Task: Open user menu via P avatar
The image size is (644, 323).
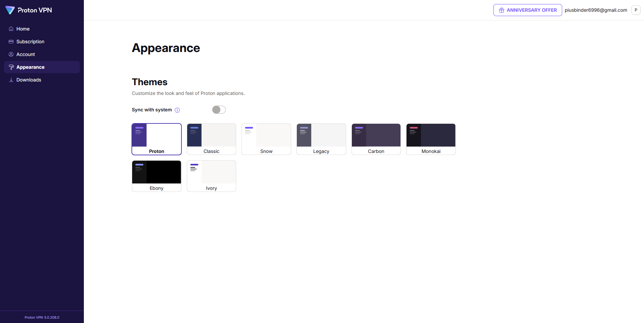Action: click(636, 10)
